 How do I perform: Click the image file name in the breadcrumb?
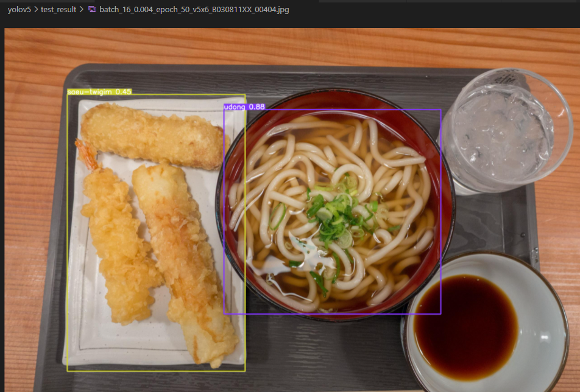[194, 10]
